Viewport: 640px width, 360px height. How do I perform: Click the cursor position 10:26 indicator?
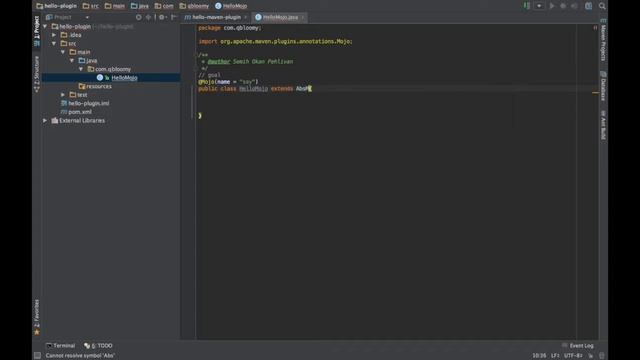539,356
